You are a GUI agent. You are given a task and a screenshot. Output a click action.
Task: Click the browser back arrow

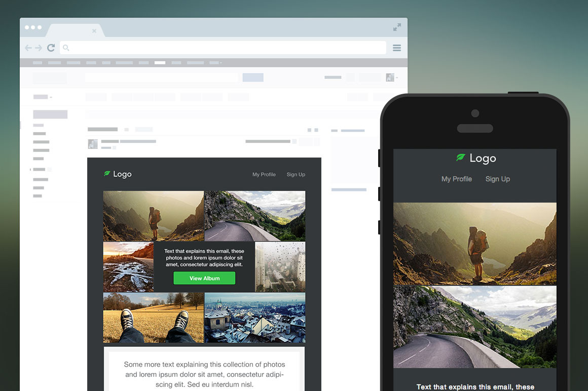[28, 48]
